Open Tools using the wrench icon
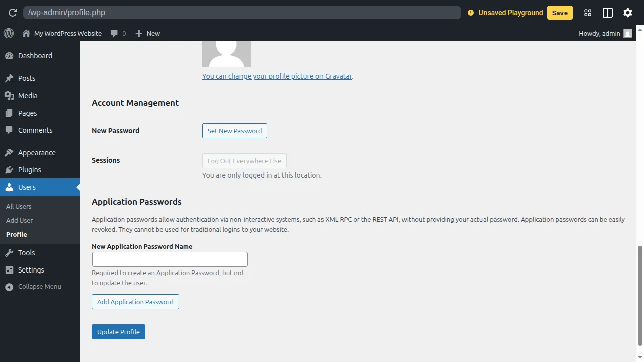This screenshot has width=644, height=362. pyautogui.click(x=9, y=253)
